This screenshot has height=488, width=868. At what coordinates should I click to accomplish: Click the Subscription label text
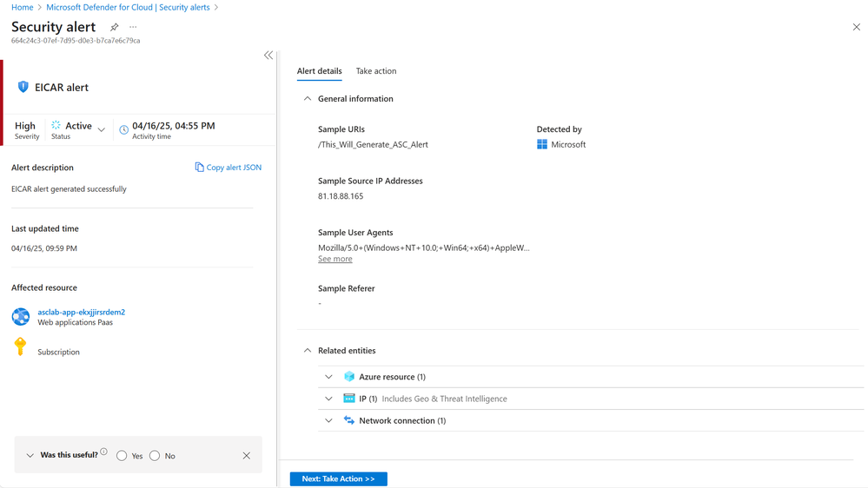click(59, 352)
